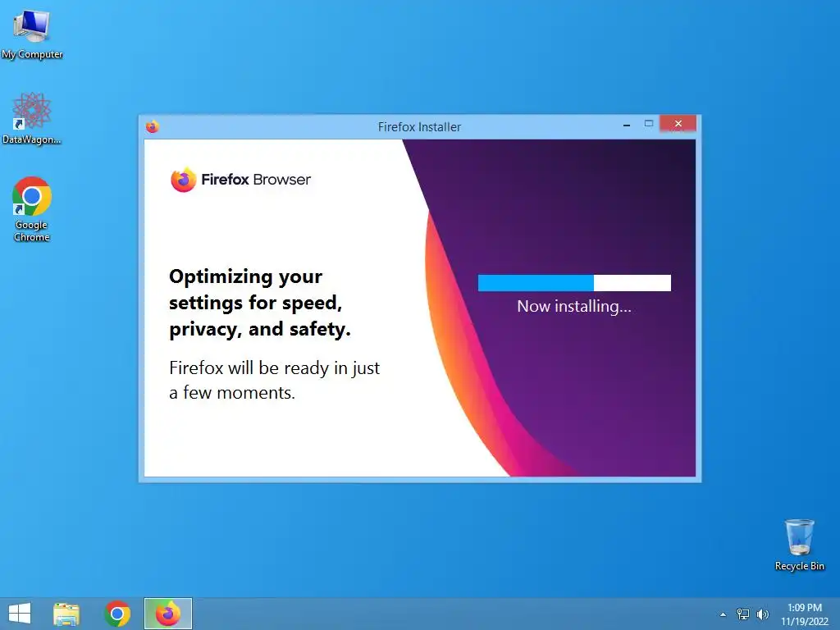The height and width of the screenshot is (630, 840).
Task: Select the Google Chrome desktop shortcut
Action: click(x=32, y=209)
